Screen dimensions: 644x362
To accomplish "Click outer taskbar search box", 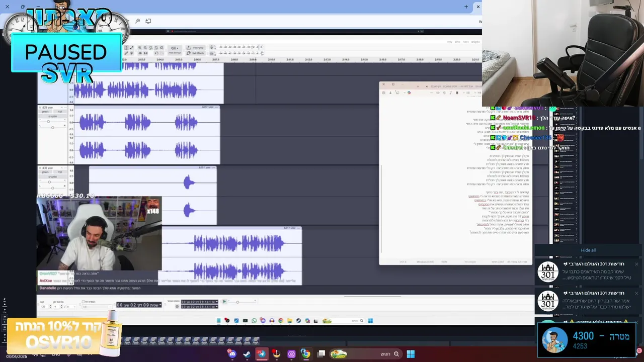I will point(366,354).
